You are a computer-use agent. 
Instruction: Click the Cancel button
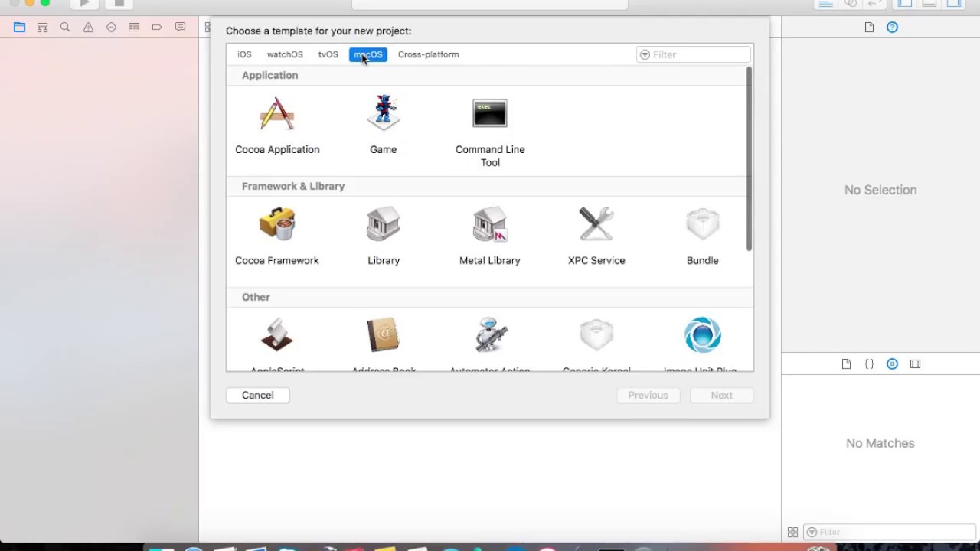(258, 395)
